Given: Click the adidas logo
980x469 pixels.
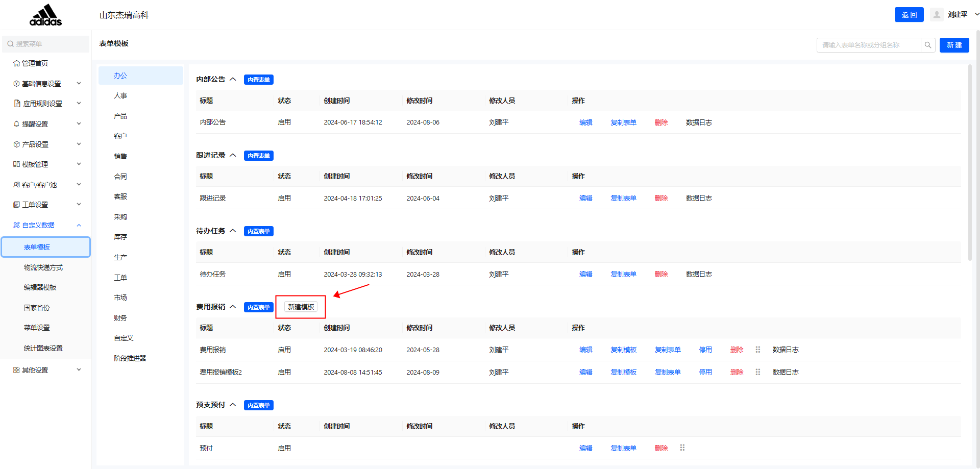Looking at the screenshot, I should click(x=45, y=15).
